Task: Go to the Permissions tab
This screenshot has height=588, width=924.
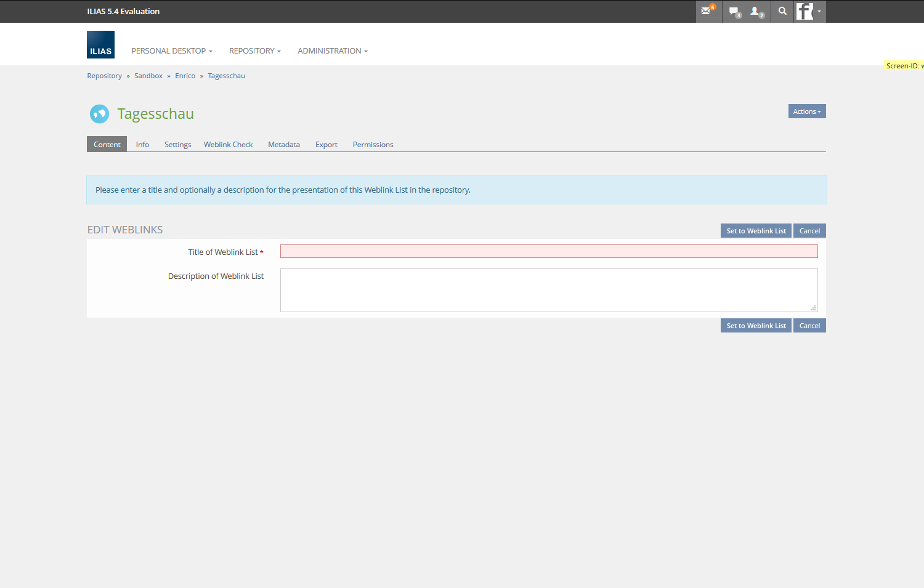Action: coord(373,145)
